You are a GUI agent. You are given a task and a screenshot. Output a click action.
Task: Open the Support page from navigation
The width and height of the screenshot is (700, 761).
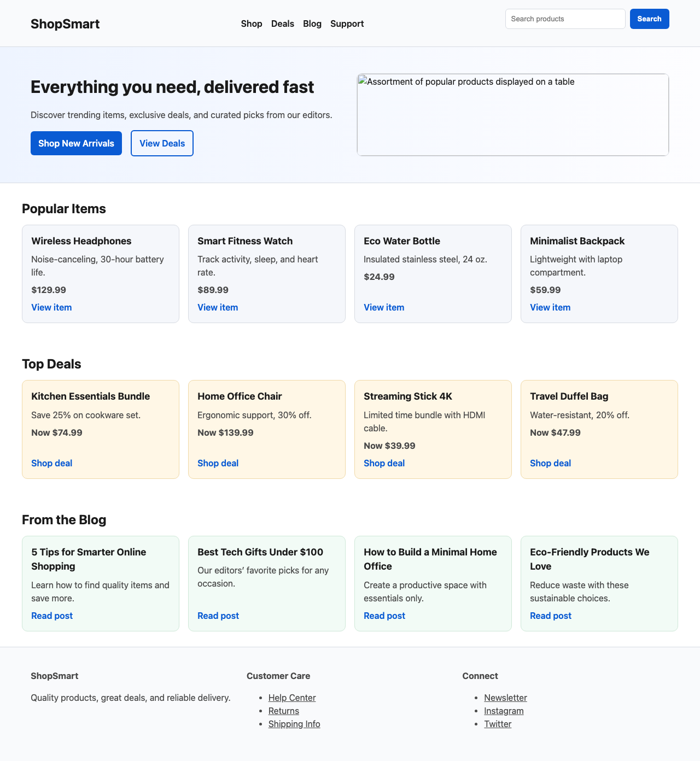[x=347, y=24]
